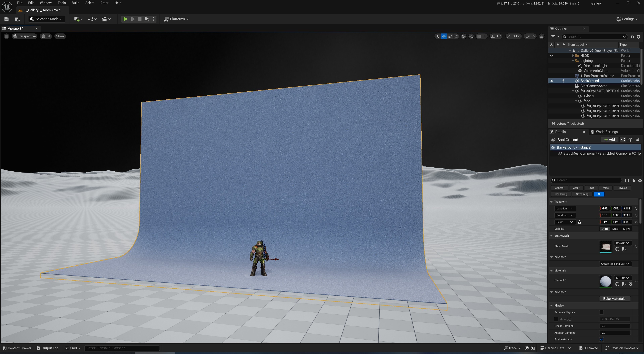Enable Simulate Physics checkbox
644x354 pixels.
[x=601, y=312]
